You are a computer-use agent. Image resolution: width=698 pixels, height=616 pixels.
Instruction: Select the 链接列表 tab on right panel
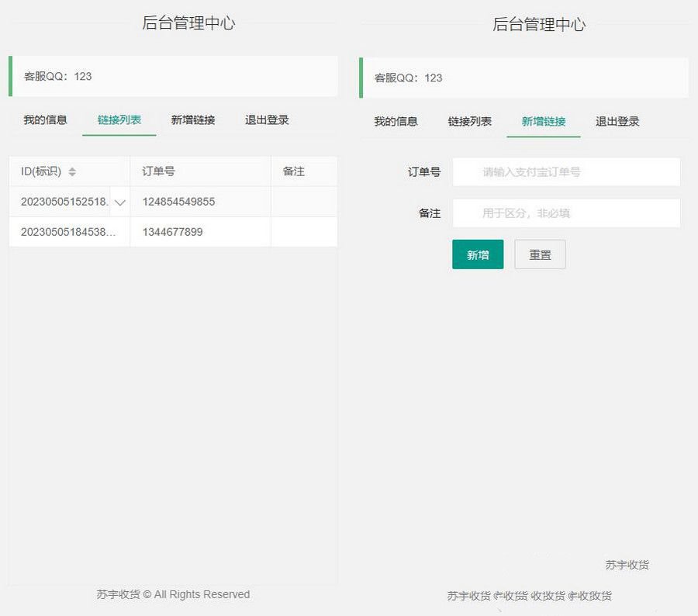469,121
